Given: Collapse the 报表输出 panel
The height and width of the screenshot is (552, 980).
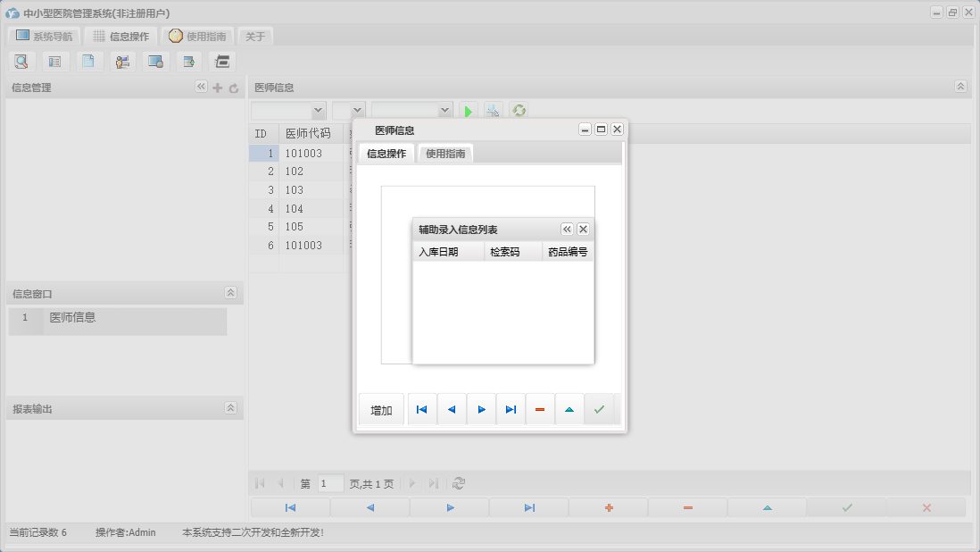Looking at the screenshot, I should (x=230, y=408).
